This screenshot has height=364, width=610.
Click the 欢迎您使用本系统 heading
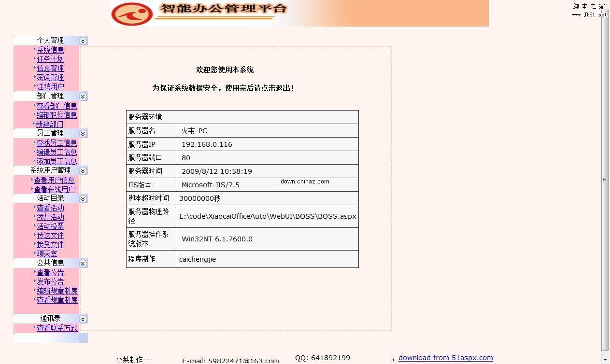coord(225,70)
